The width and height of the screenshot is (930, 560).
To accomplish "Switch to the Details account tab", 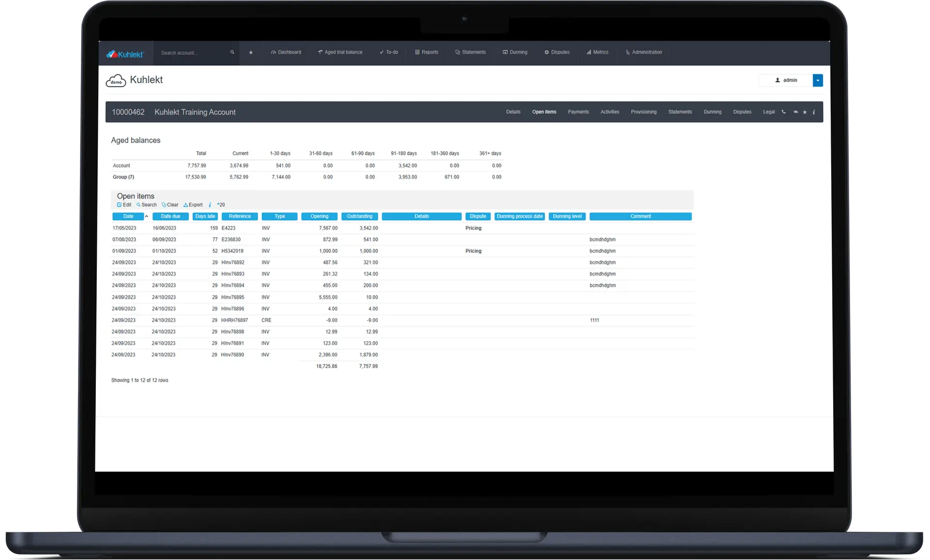I will [x=513, y=112].
